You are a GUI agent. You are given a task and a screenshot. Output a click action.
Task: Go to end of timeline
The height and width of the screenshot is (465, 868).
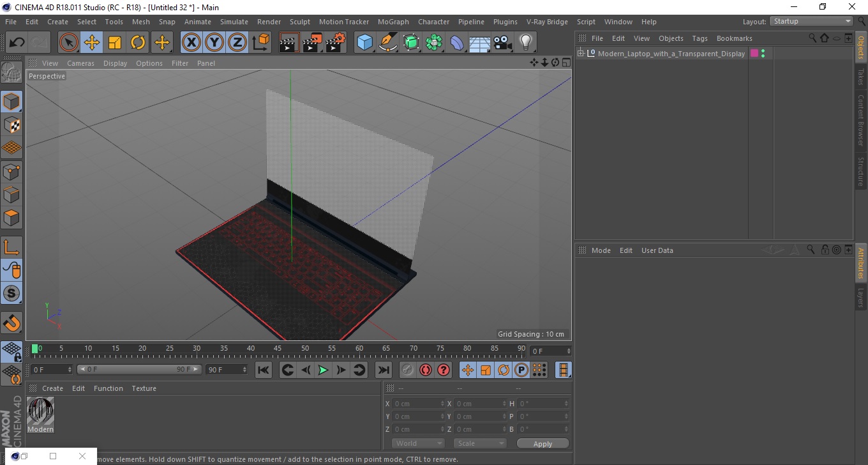pos(383,370)
